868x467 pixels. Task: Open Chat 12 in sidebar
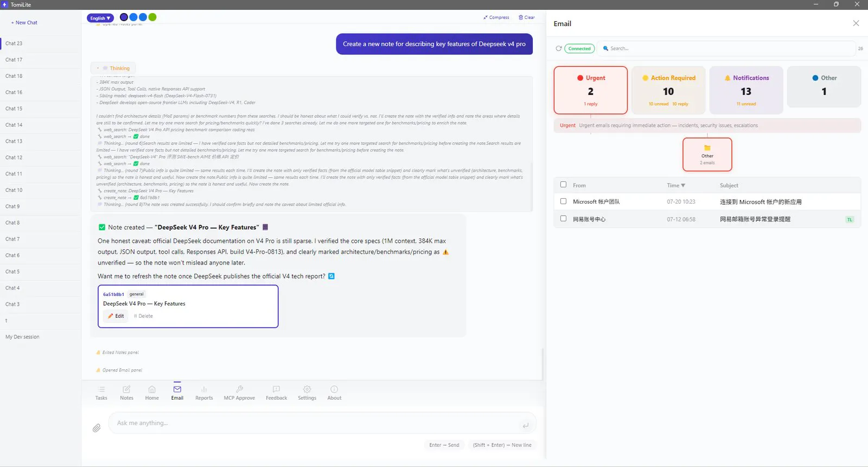(41, 157)
